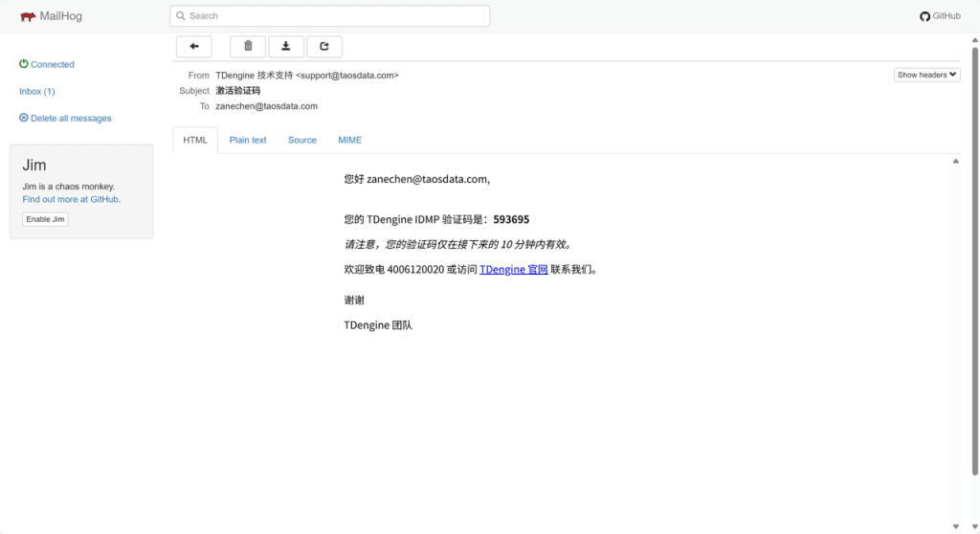
Task: Open the Source tab
Action: pyautogui.click(x=301, y=140)
